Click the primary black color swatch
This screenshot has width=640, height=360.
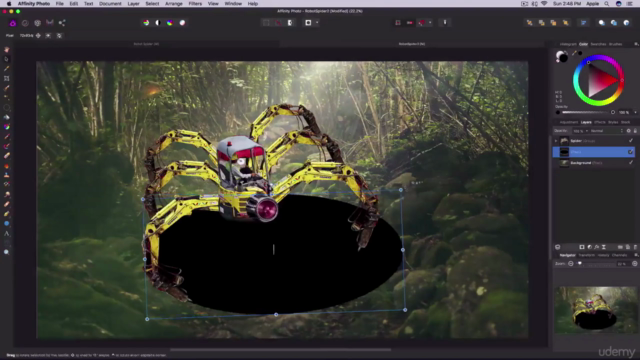click(x=563, y=58)
